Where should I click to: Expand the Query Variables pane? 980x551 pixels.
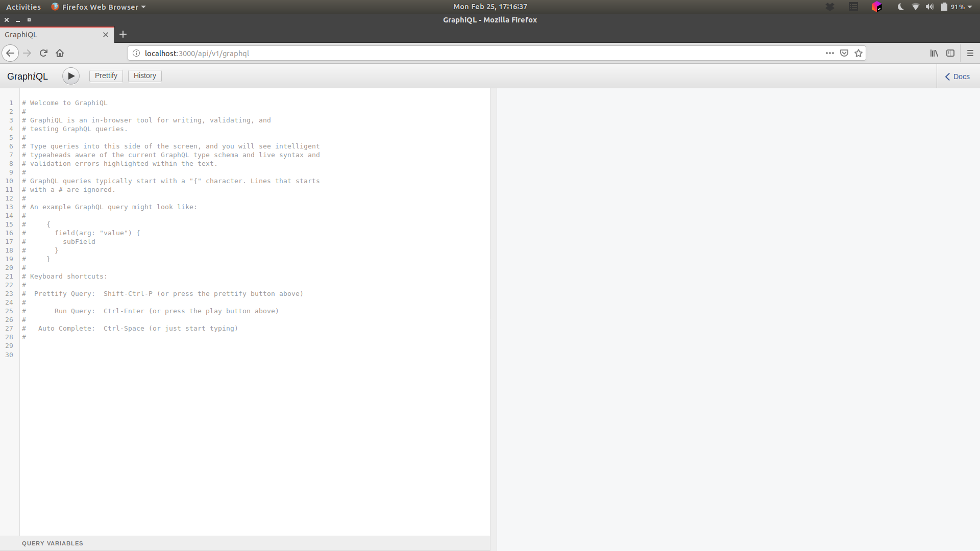pyautogui.click(x=53, y=543)
